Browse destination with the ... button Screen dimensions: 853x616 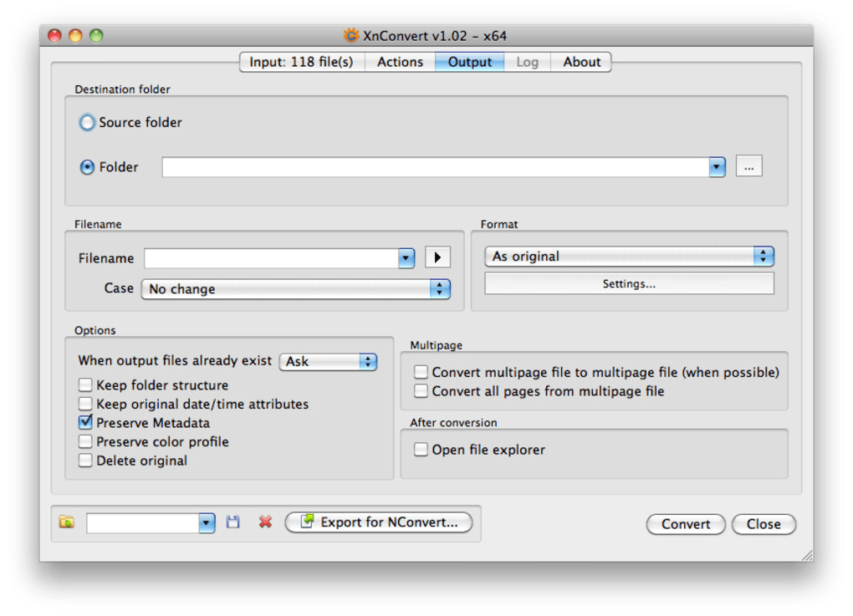click(x=749, y=166)
